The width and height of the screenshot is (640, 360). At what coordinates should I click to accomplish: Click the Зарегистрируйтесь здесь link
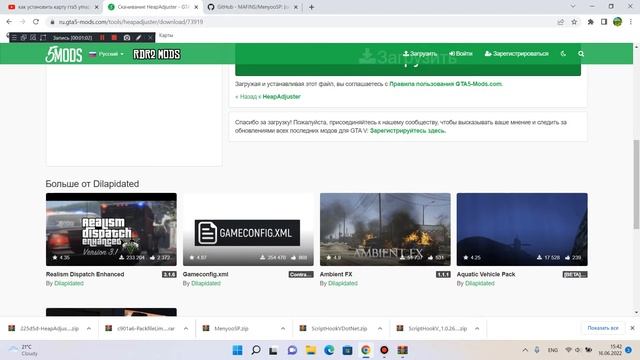(407, 131)
